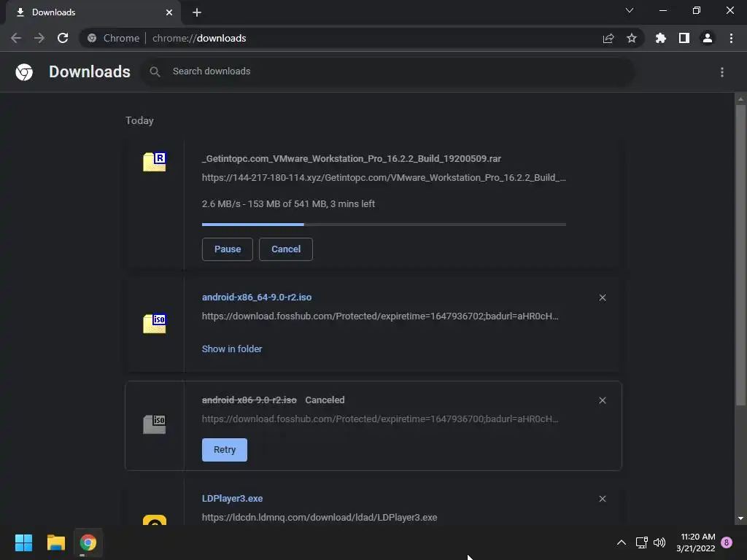Reload the Downloads page
Screen dimensions: 747x560
(63, 38)
